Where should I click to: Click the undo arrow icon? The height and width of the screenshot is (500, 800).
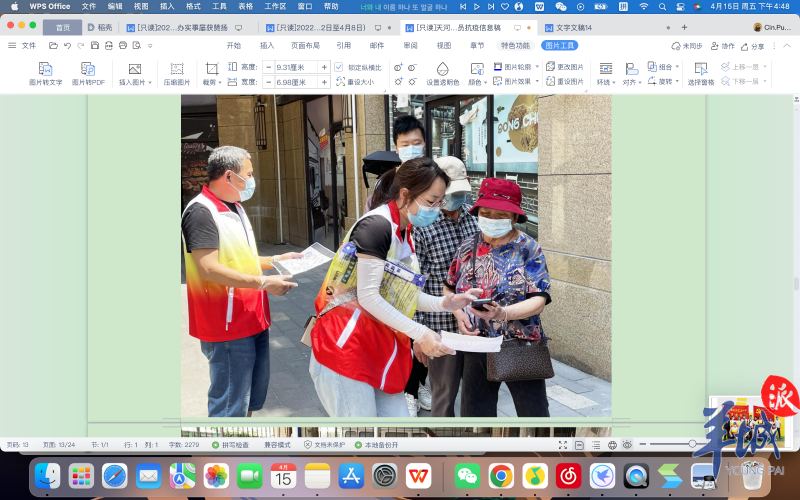coord(67,45)
